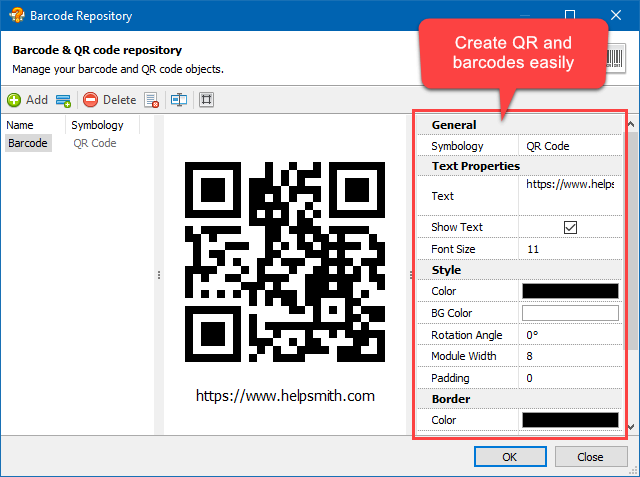This screenshot has width=640, height=477.
Task: Open the Symbology QR Code value dropdown
Action: point(570,146)
